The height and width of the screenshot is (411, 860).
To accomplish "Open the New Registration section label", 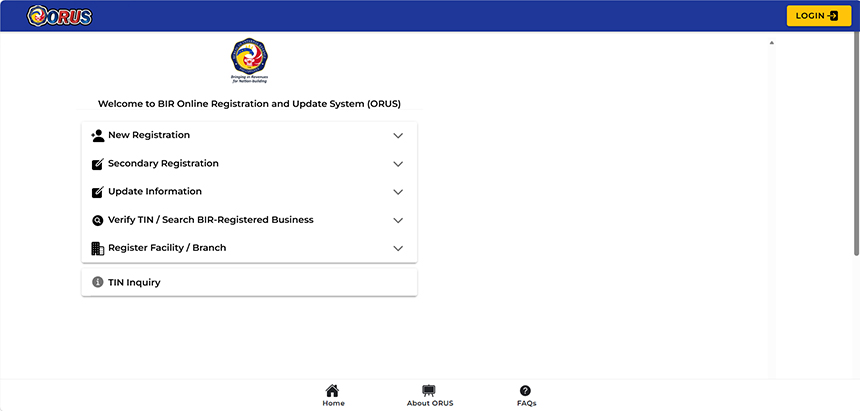I will point(149,135).
